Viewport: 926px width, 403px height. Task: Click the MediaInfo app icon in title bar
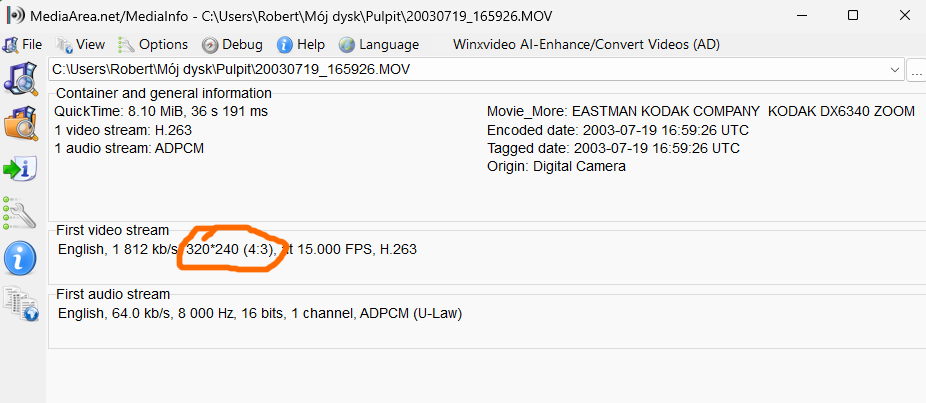pyautogui.click(x=16, y=16)
